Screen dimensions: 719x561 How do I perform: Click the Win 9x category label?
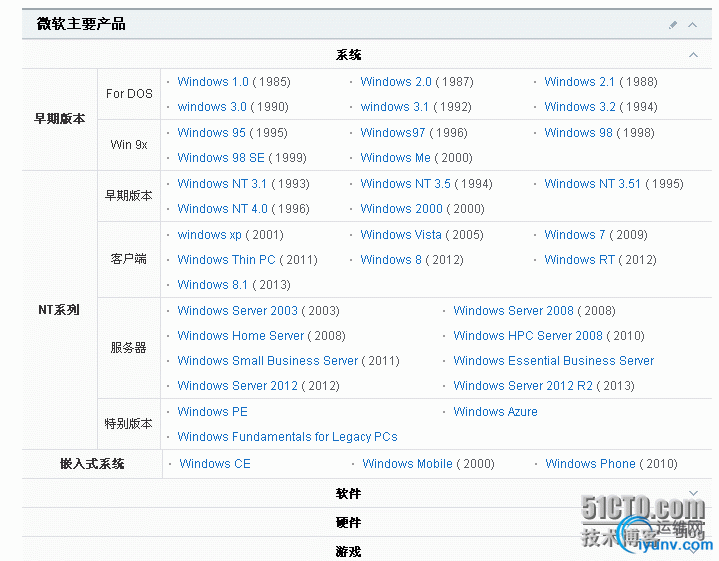coord(129,145)
